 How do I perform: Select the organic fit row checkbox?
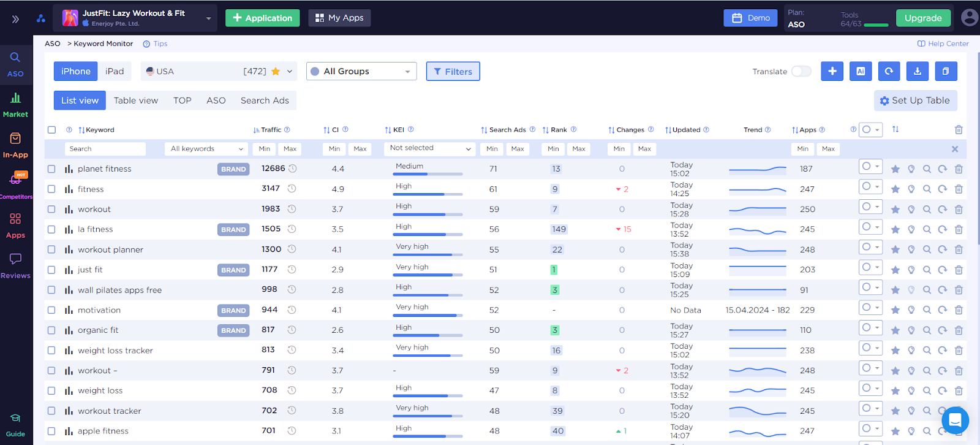51,330
